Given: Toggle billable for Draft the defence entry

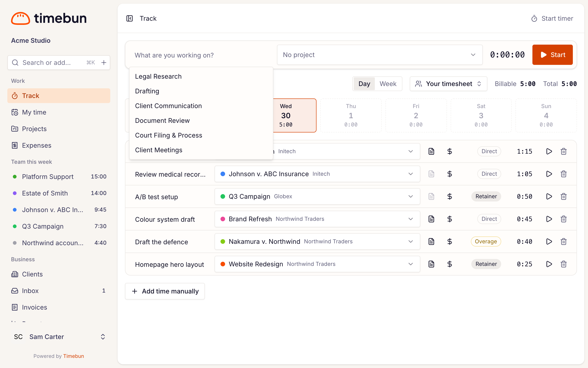Looking at the screenshot, I should pyautogui.click(x=449, y=241).
